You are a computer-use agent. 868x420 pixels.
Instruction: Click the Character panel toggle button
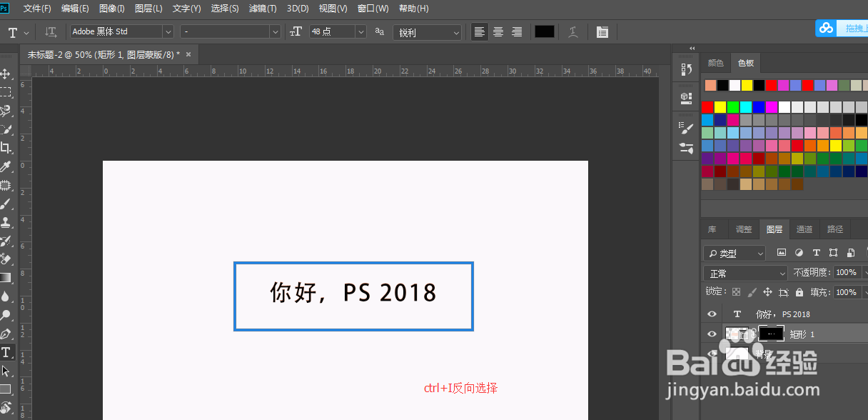coord(602,31)
